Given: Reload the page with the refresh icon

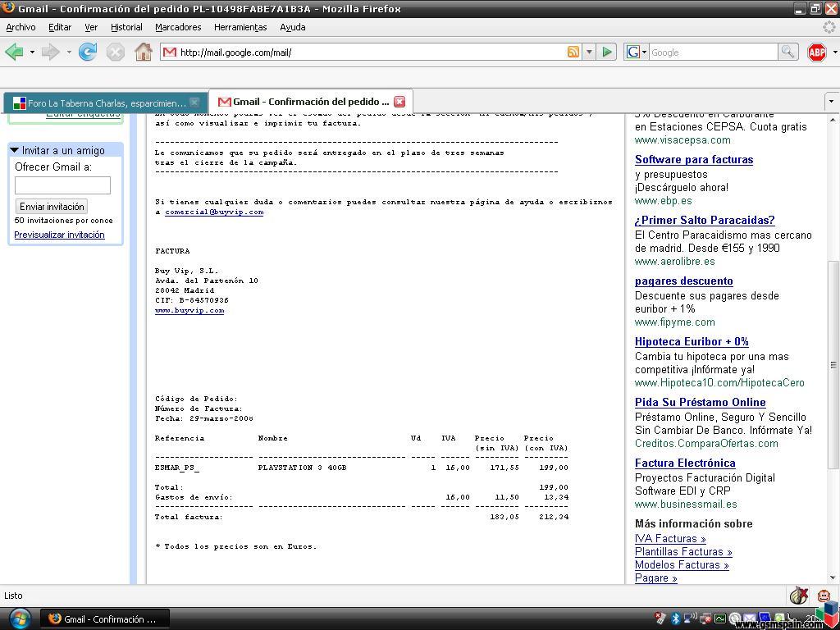Looking at the screenshot, I should click(87, 52).
